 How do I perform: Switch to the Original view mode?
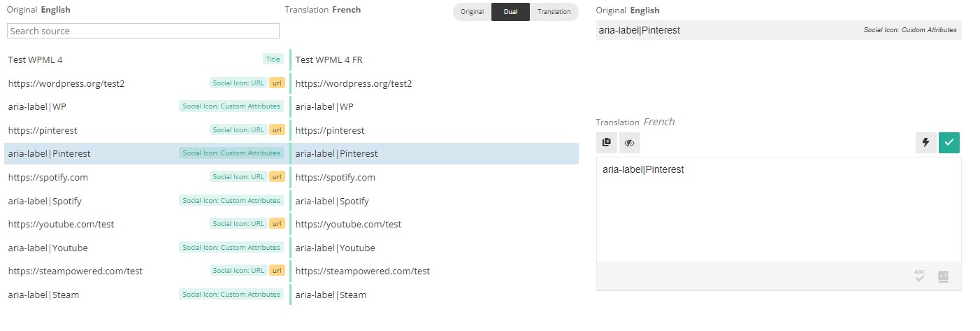[472, 12]
